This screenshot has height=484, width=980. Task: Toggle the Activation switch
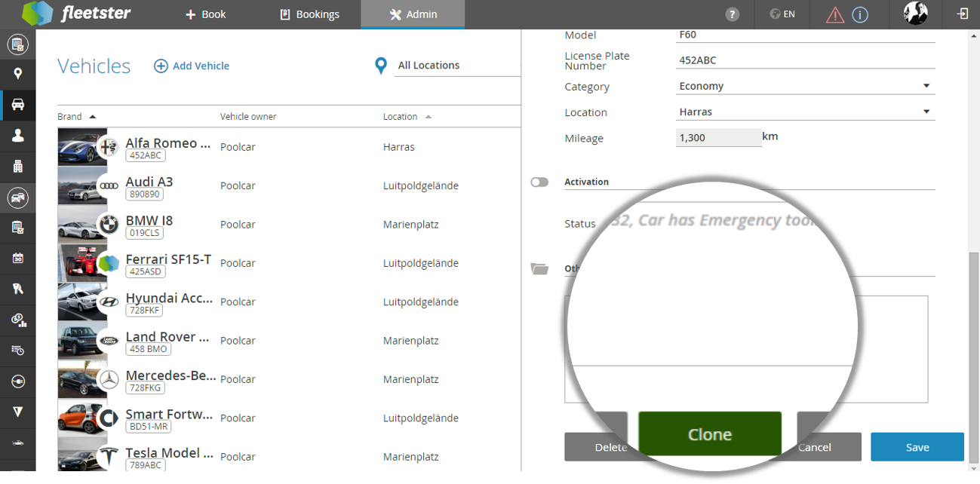point(539,182)
